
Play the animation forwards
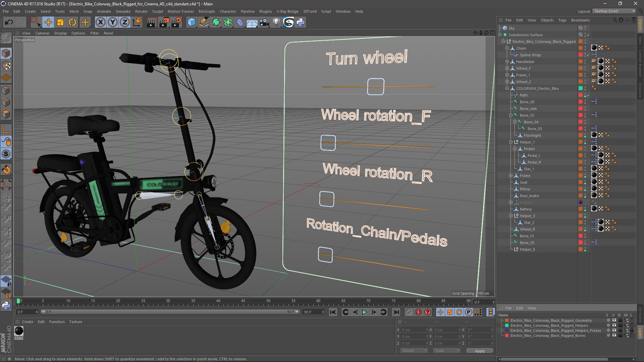point(364,312)
